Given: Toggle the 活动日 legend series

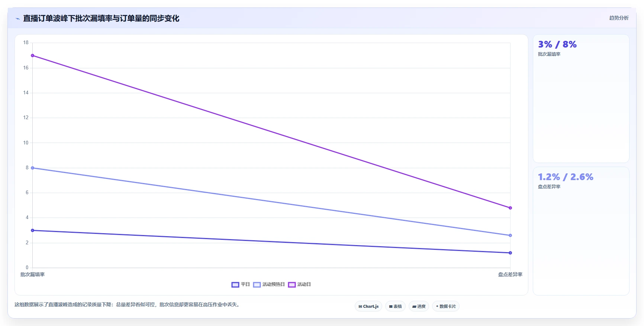Looking at the screenshot, I should pos(299,284).
